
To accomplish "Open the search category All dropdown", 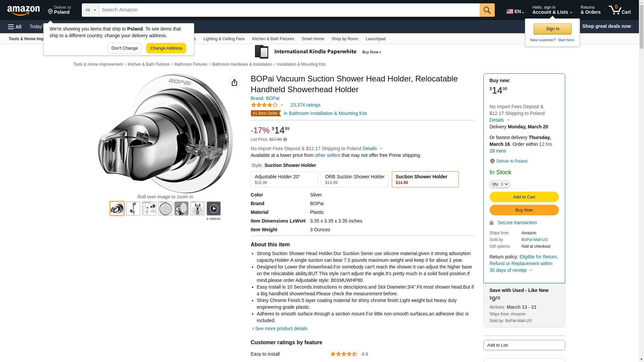I will click(91, 10).
